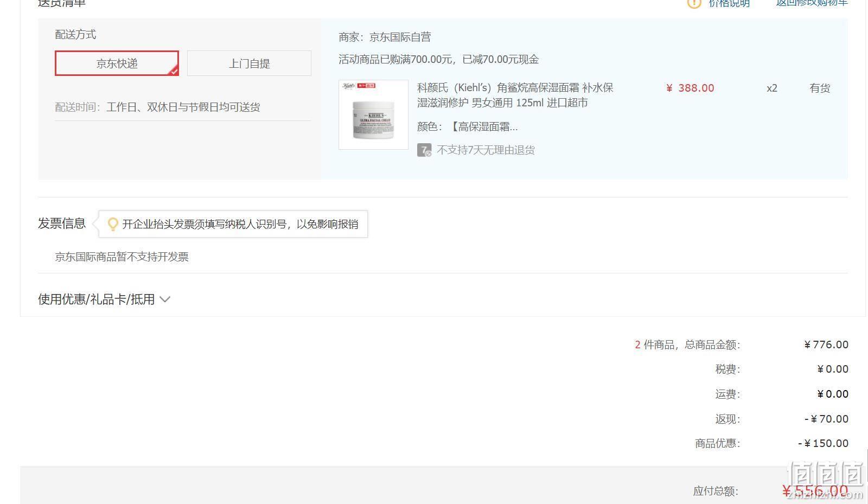Click the price info warning icon
868x504 pixels.
(x=694, y=3)
